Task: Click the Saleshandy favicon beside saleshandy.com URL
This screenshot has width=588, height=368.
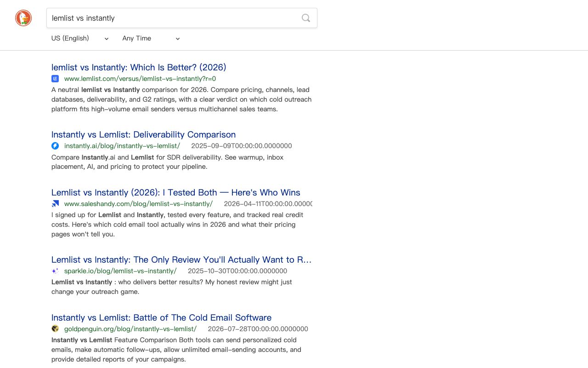Action: point(55,204)
